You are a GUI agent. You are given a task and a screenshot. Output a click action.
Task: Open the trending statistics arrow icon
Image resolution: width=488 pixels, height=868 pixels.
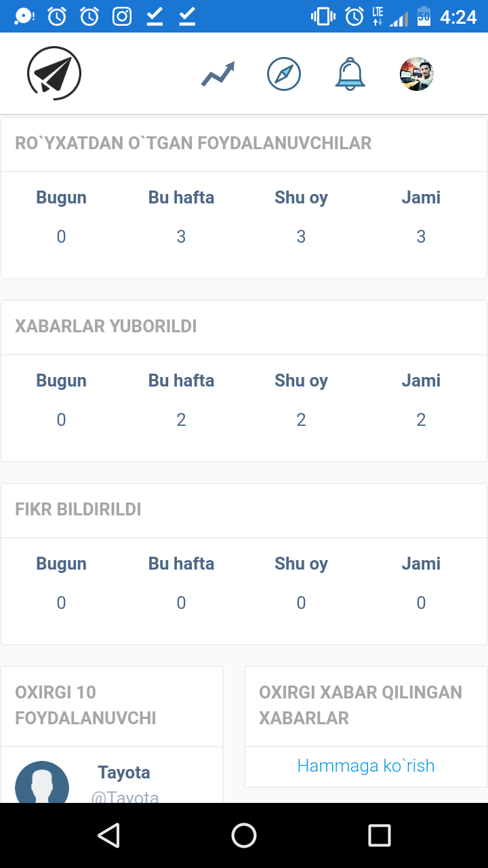(218, 74)
